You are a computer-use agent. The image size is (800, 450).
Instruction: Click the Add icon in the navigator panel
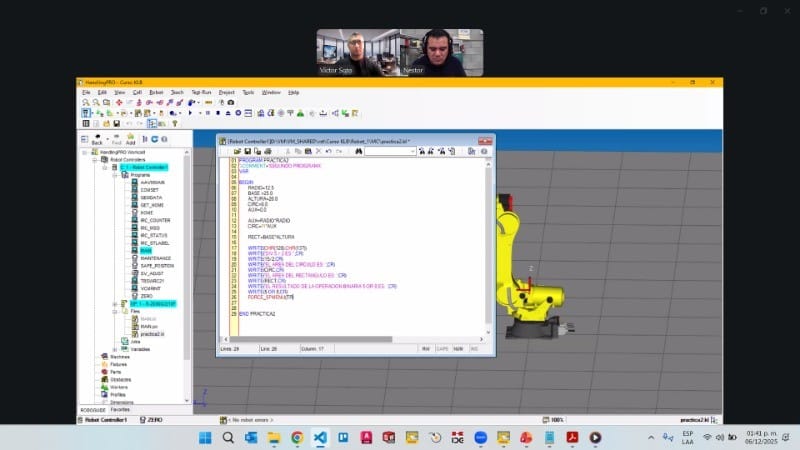pyautogui.click(x=130, y=139)
